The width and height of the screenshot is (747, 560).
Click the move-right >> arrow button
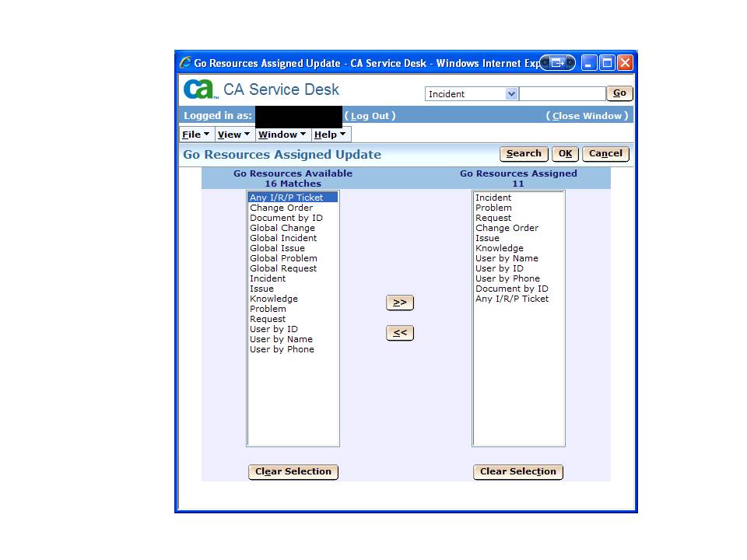point(400,303)
